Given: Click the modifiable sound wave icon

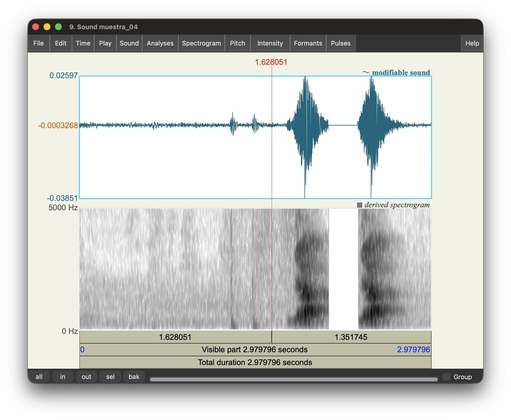Looking at the screenshot, I should coord(366,72).
